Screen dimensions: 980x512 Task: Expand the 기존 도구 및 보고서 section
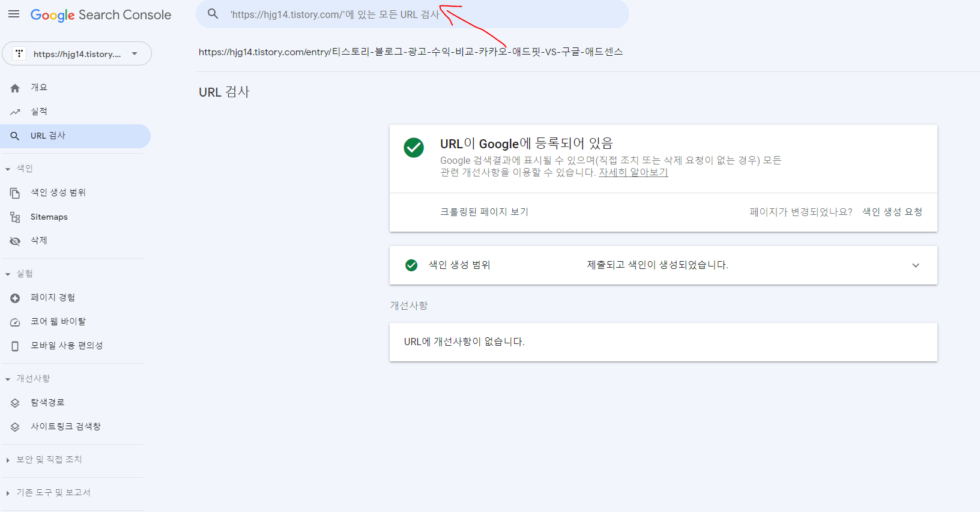point(48,493)
